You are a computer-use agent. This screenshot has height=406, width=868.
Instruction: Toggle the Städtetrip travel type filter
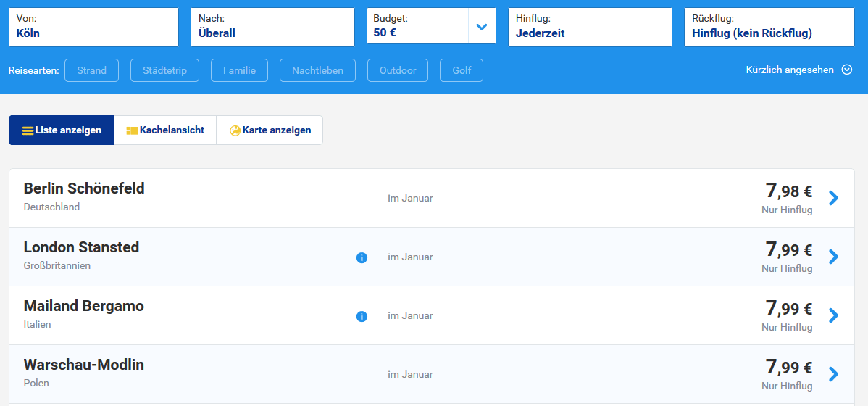[165, 70]
